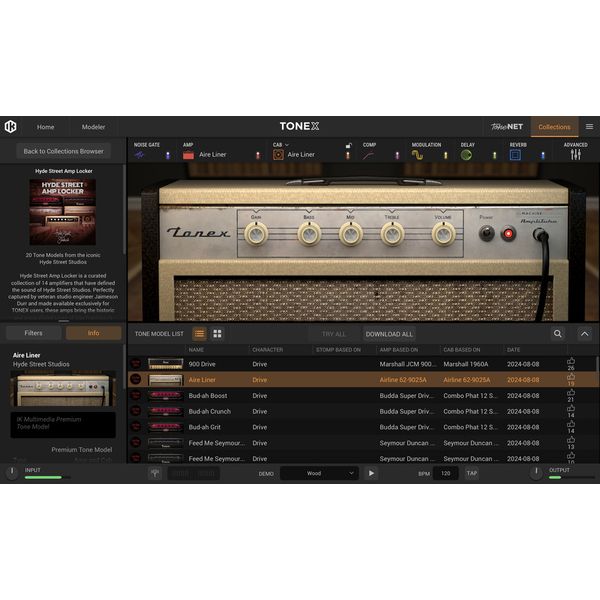Select the Cab speaker icon
Viewport: 600px width, 600px height.
tap(278, 155)
